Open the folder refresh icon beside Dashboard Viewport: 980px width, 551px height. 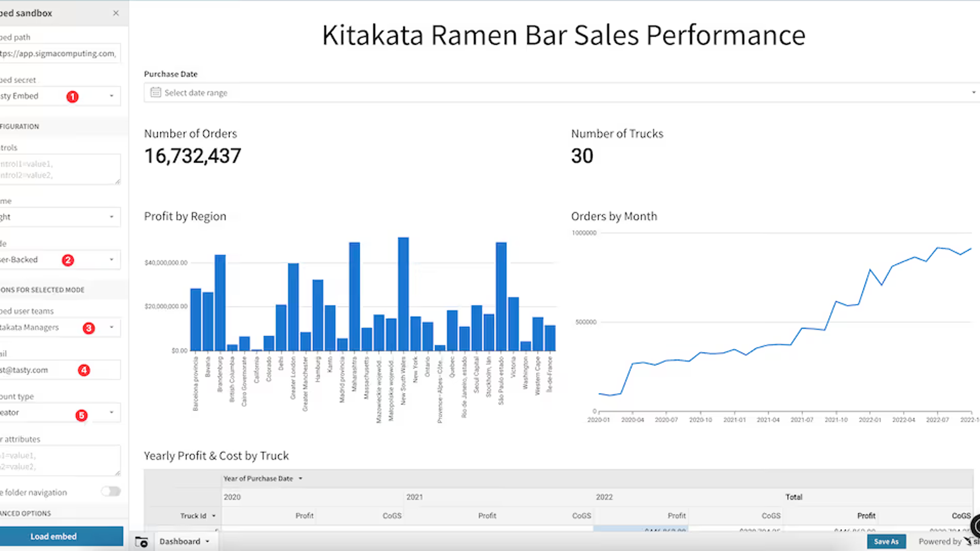[142, 542]
